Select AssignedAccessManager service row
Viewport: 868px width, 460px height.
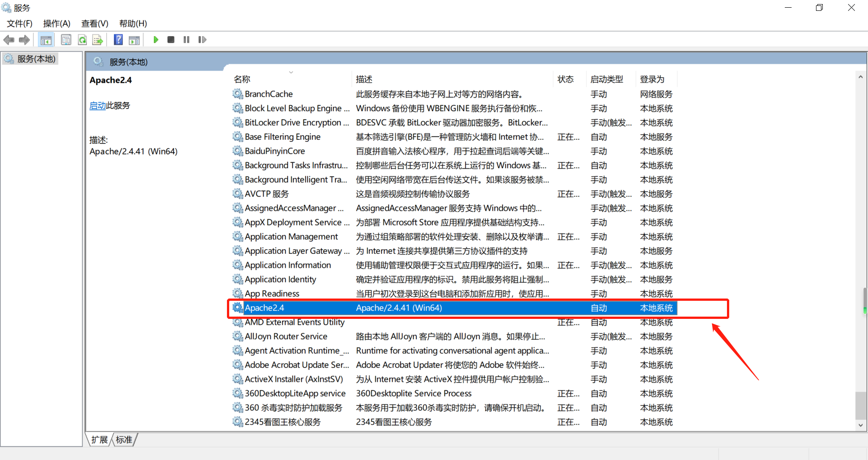[454, 208]
